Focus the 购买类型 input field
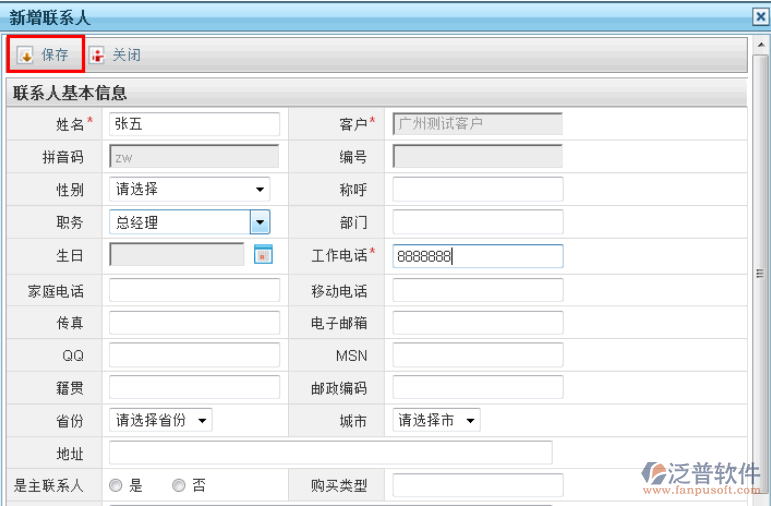The image size is (771, 506). click(x=477, y=486)
